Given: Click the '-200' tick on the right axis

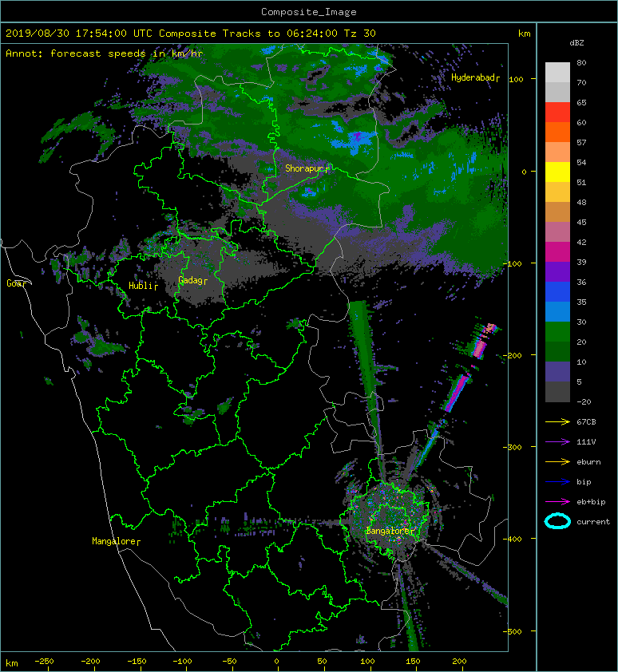Looking at the screenshot, I should [513, 355].
